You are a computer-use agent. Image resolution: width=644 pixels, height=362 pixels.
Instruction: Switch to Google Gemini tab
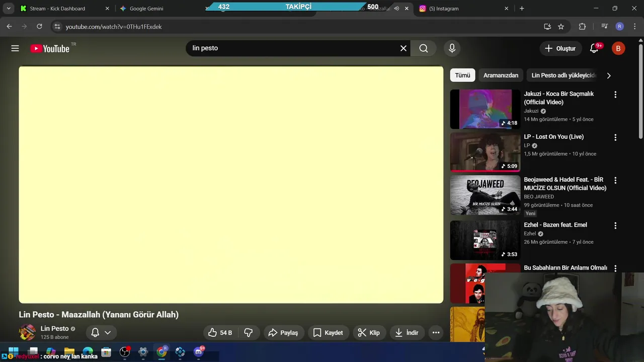pos(146,9)
